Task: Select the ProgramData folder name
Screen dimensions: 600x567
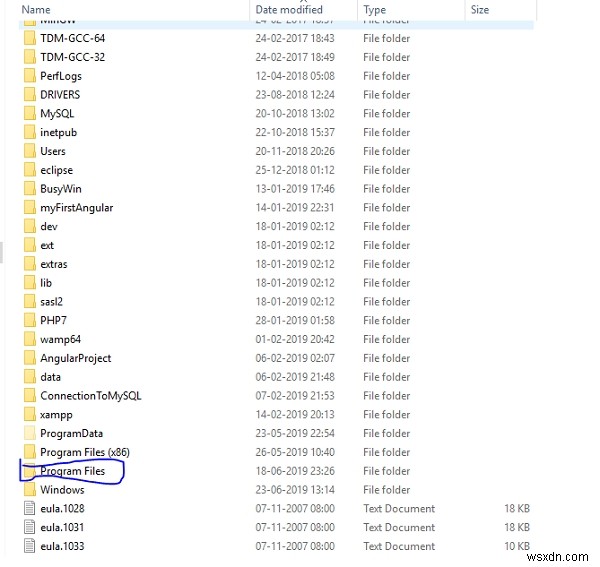Action: [72, 433]
